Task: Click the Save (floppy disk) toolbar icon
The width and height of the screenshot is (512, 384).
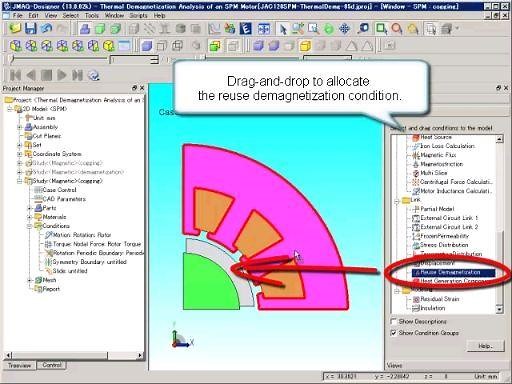Action: tap(31, 28)
